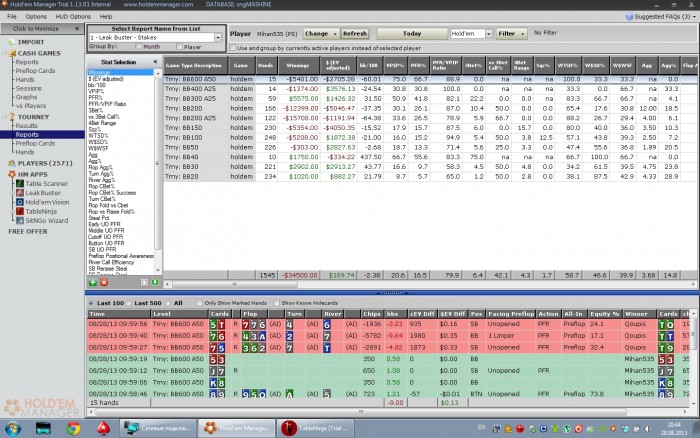The image size is (700, 438).
Task: Click the HM Apps flower icon
Action: 12,174
